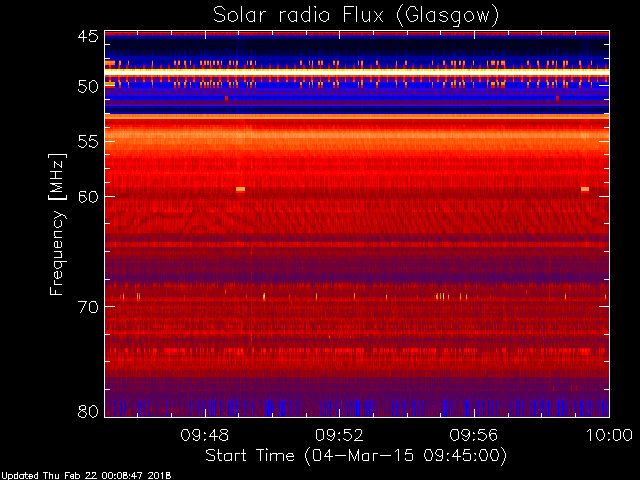Click the 09:48 time tick label
The width and height of the screenshot is (640, 480).
pyautogui.click(x=205, y=435)
